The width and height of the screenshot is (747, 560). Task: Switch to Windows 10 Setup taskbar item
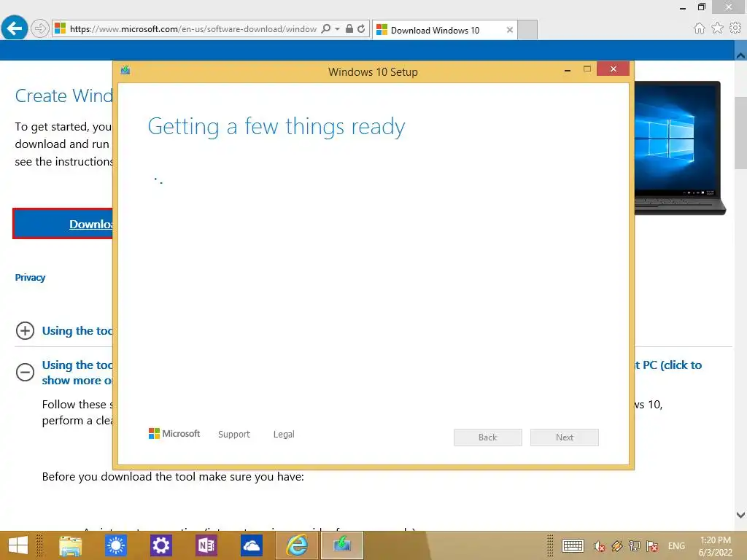342,545
